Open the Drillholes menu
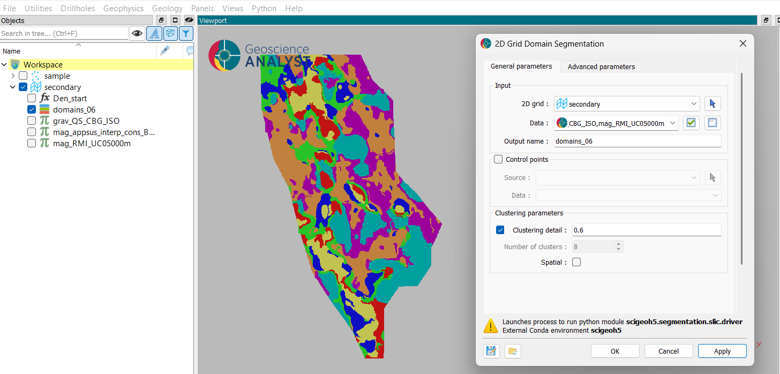This screenshot has height=374, width=780. 78,8
